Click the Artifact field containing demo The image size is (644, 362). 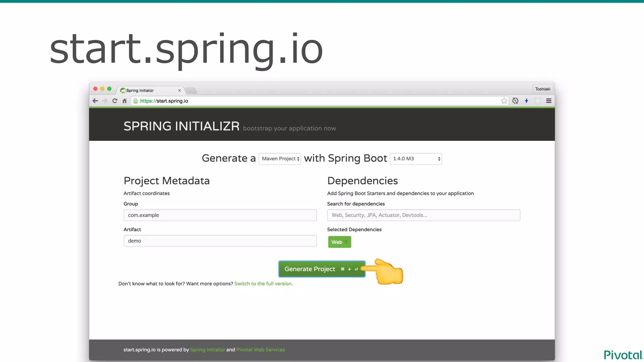[220, 241]
